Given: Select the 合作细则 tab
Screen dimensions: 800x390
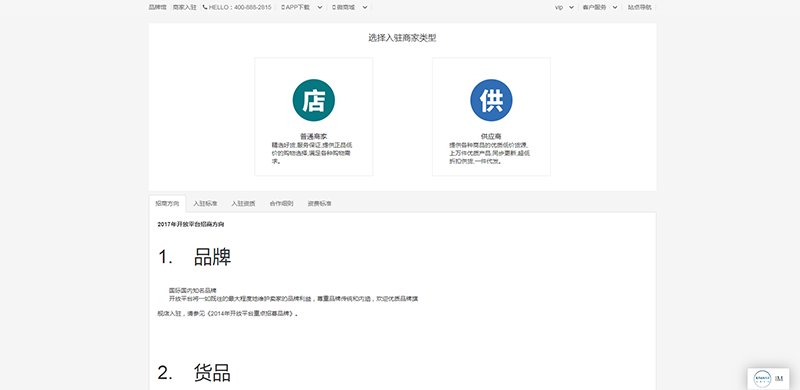Looking at the screenshot, I should 282,203.
